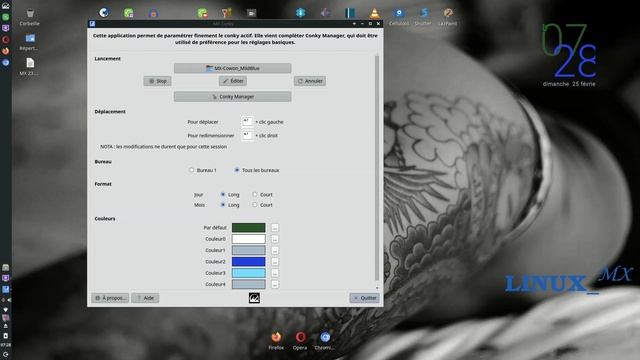
Task: Stop the active conky
Action: click(x=158, y=81)
